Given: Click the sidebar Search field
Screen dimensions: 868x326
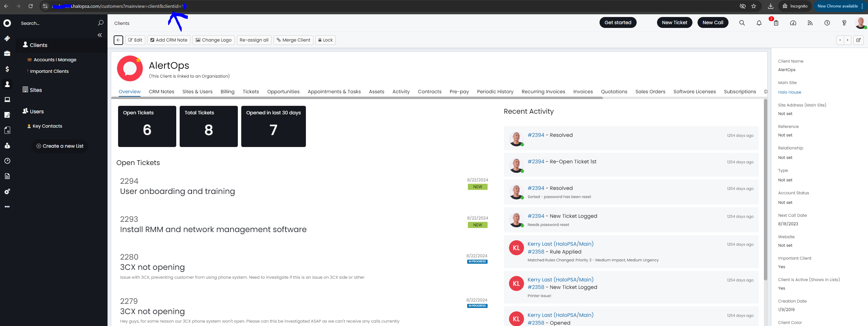Looking at the screenshot, I should pos(58,23).
